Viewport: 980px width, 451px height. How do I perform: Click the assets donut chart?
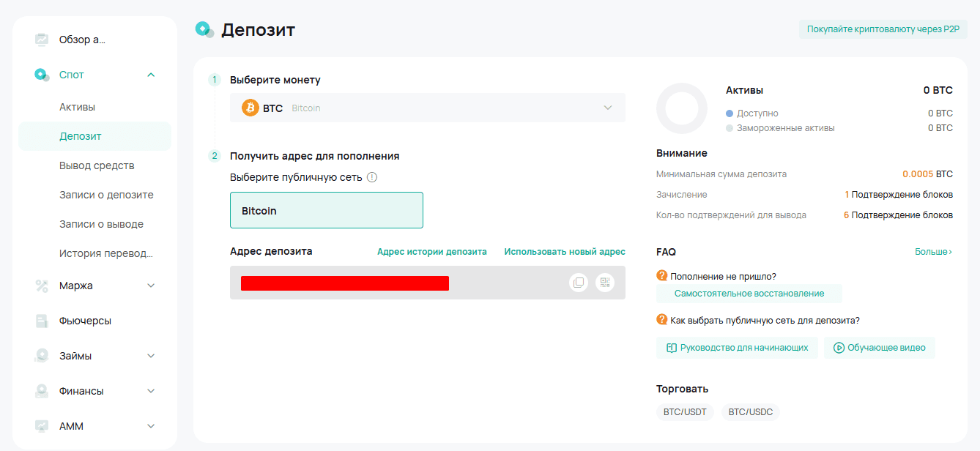tap(682, 108)
